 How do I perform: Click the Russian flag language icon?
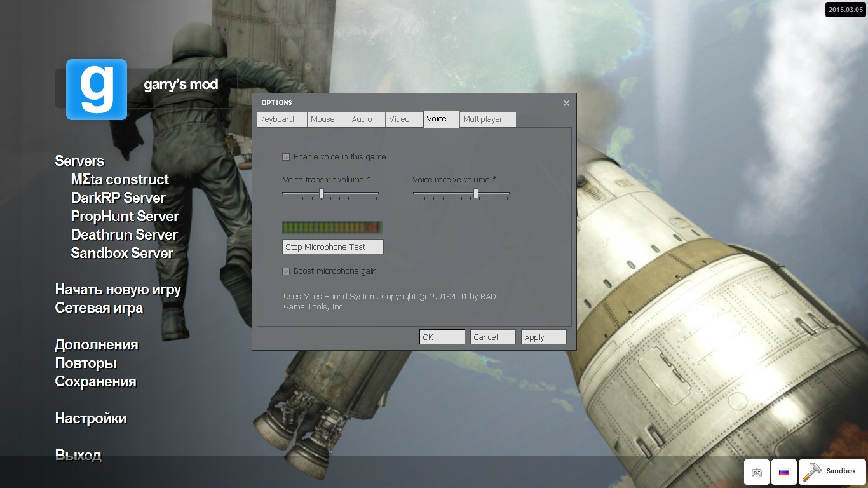(x=783, y=472)
